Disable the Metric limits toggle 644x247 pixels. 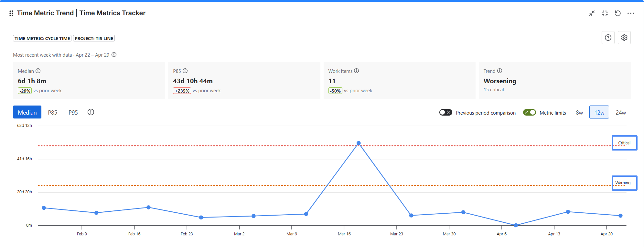click(x=530, y=112)
